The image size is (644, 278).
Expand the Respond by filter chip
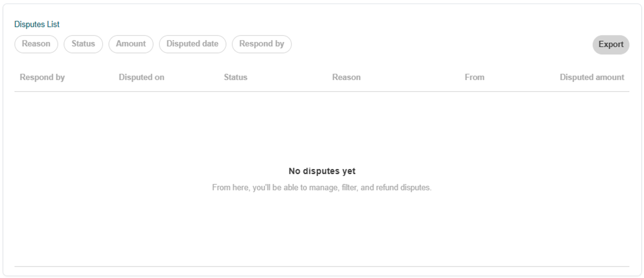262,44
